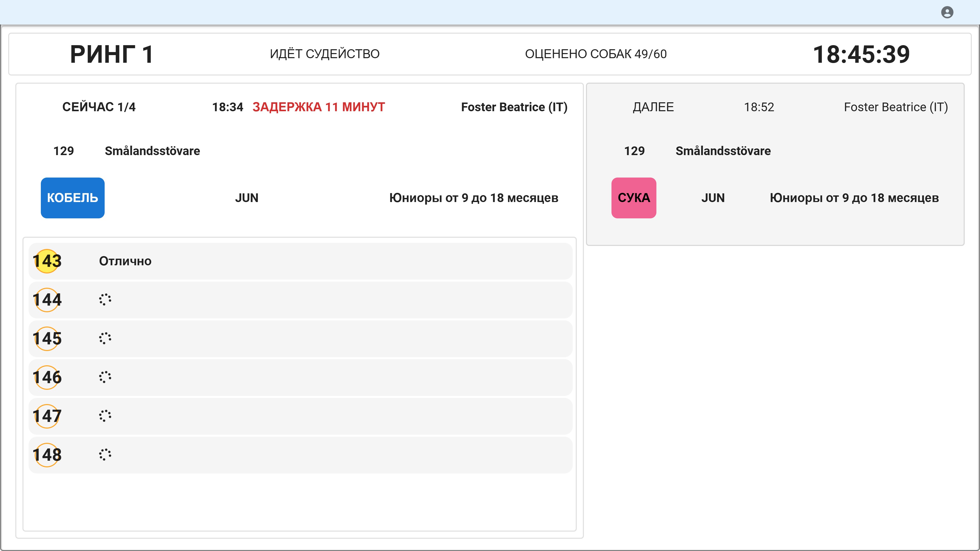Click Юниоры от 9 до 18 месяцев in ДАЛЕЕ panel
This screenshot has width=980, height=551.
[x=854, y=198]
